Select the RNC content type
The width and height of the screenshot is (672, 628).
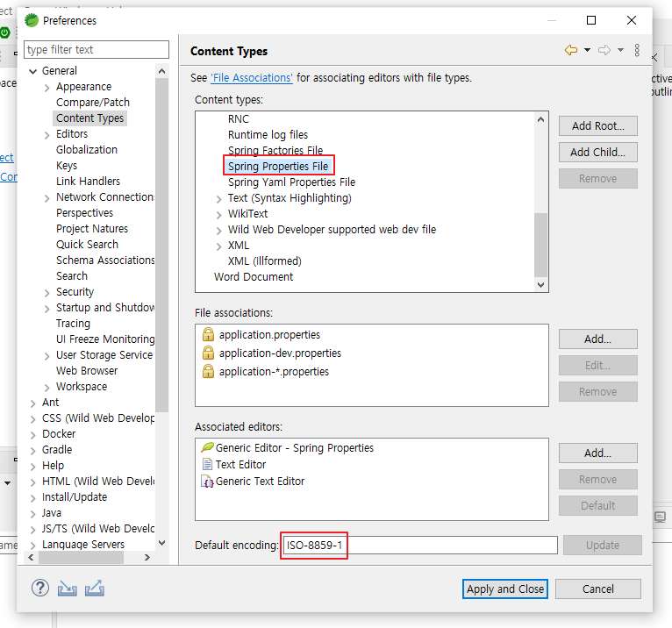click(x=239, y=118)
